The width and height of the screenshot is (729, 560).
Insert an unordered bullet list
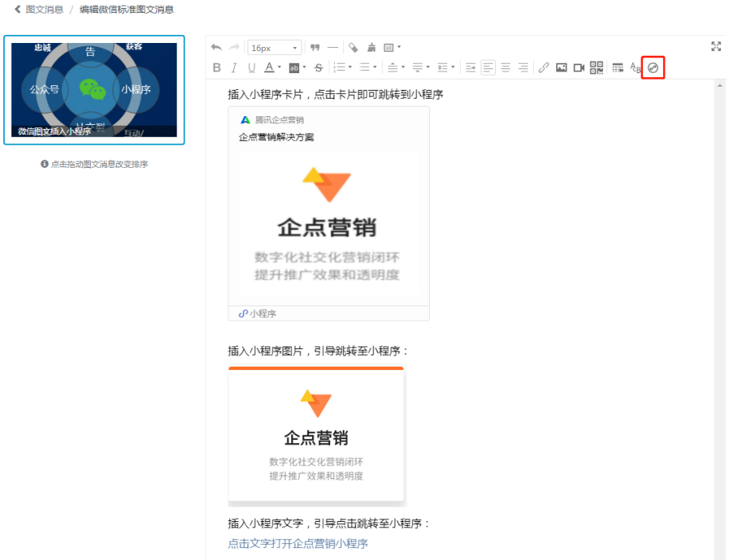pyautogui.click(x=364, y=68)
